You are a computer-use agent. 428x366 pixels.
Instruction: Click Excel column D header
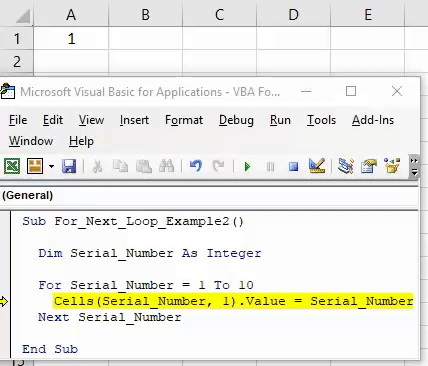293,15
